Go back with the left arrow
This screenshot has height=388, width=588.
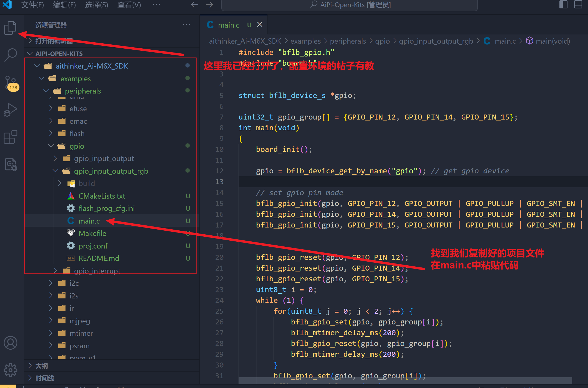tap(194, 5)
